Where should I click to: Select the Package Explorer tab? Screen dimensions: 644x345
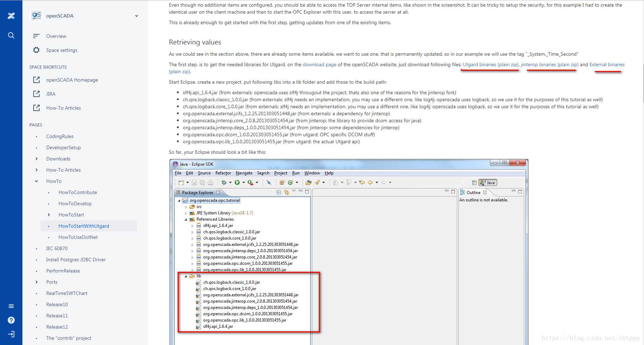198,193
